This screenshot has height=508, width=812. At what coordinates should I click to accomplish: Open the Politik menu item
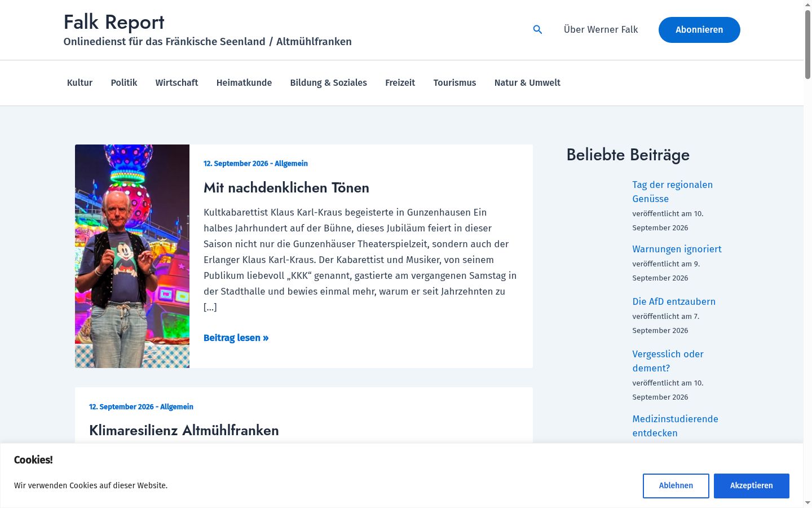[124, 83]
